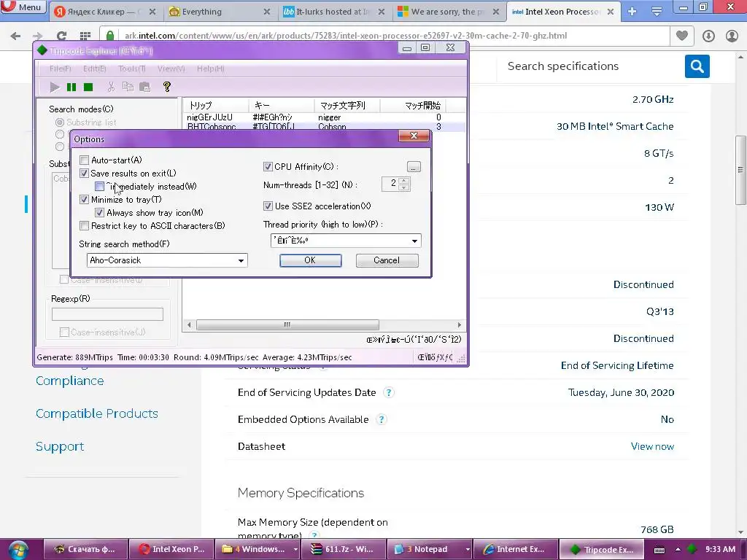Stop the search with the green square icon
This screenshot has height=560, width=747.
tap(88, 87)
